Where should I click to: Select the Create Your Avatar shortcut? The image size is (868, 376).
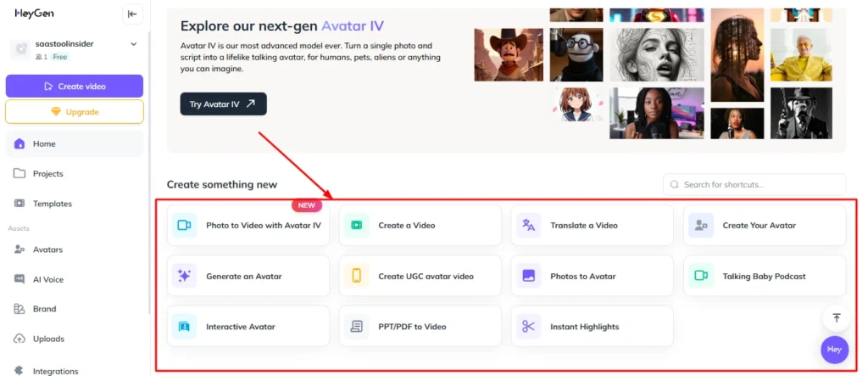pos(765,225)
